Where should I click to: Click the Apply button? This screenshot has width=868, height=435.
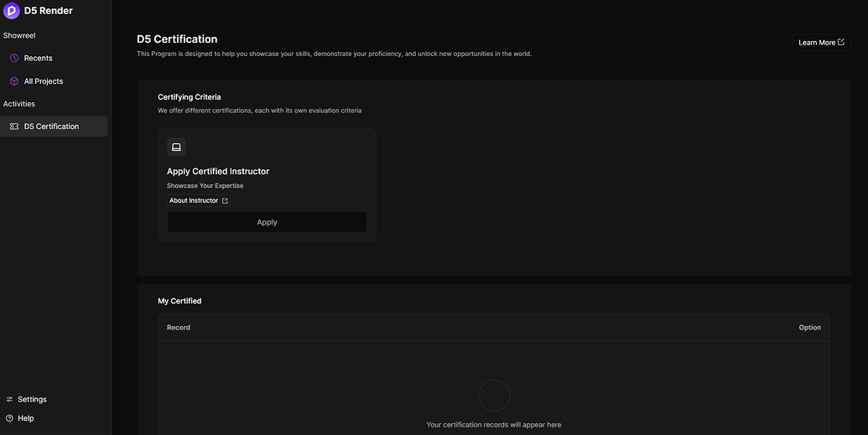coord(267,222)
